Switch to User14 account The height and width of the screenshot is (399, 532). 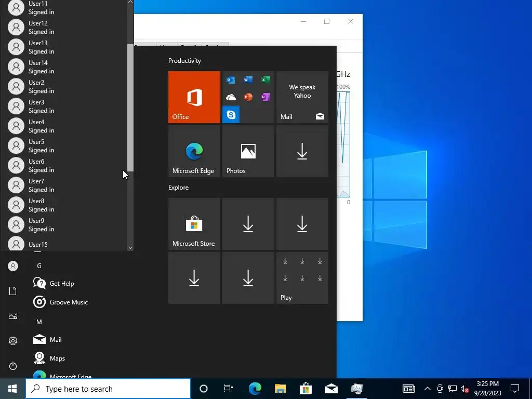[64, 67]
